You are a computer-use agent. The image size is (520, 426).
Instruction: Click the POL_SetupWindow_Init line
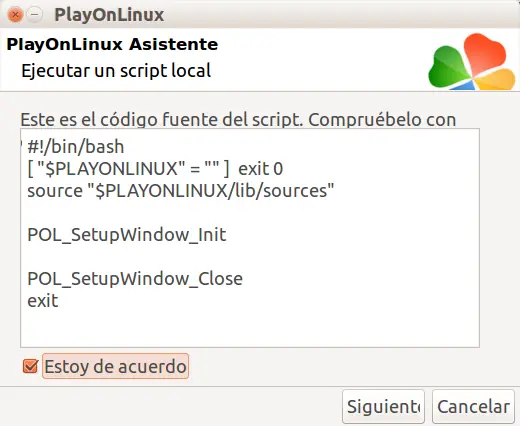(127, 235)
